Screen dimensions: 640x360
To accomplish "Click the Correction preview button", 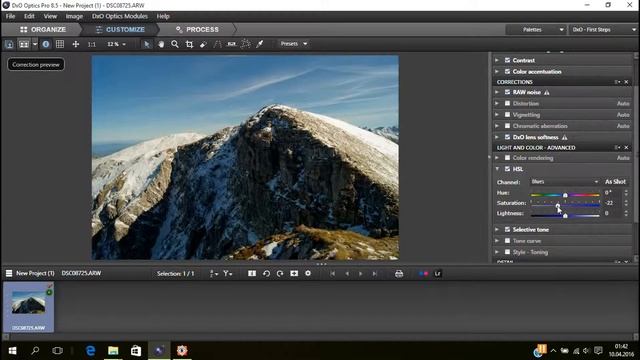I will click(x=36, y=64).
